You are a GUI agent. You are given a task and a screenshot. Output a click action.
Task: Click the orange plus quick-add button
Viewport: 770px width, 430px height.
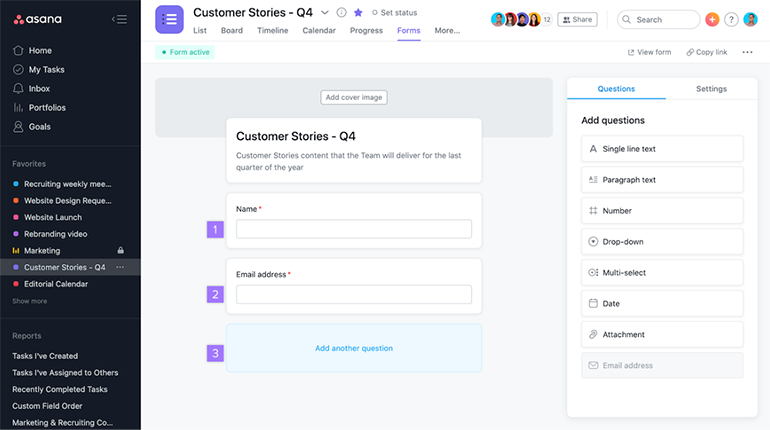tap(712, 19)
